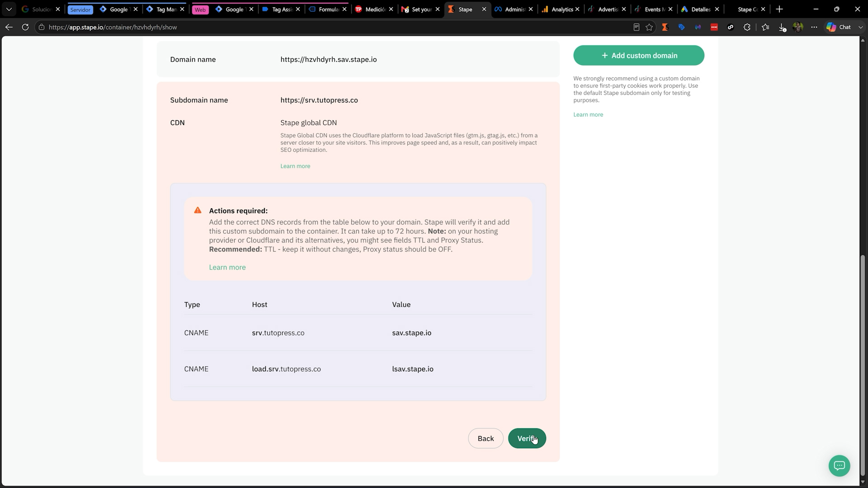Bookmark this page with star icon
Screen dimensions: 868x488
649,27
